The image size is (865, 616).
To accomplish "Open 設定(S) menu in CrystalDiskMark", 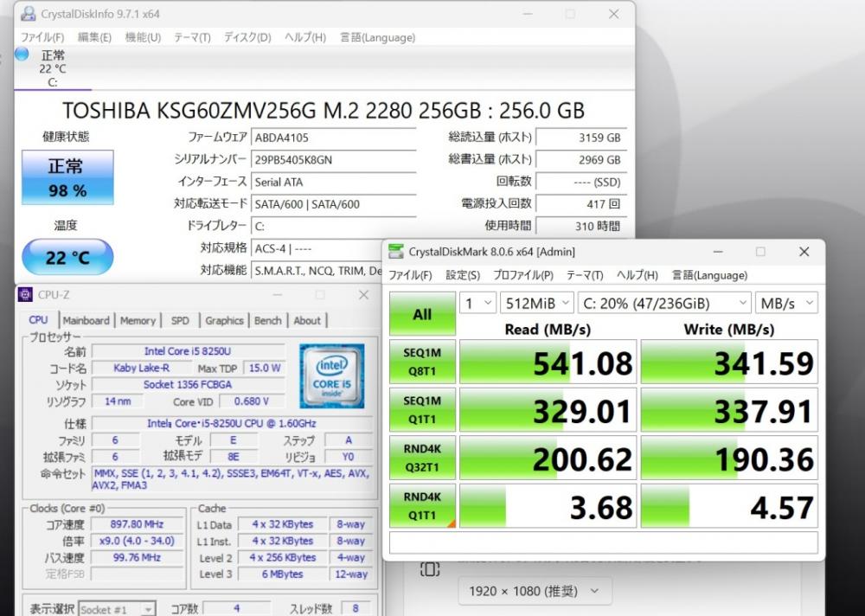I will [463, 275].
